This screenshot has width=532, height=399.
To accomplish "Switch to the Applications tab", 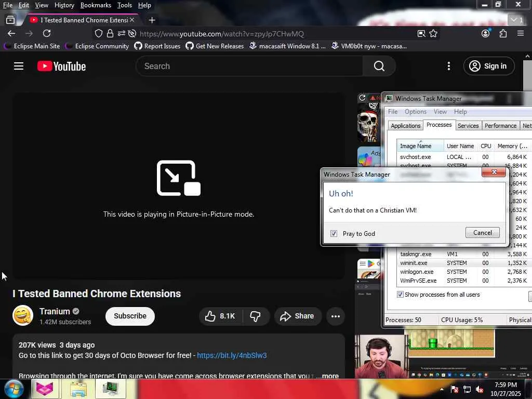I will [405, 126].
